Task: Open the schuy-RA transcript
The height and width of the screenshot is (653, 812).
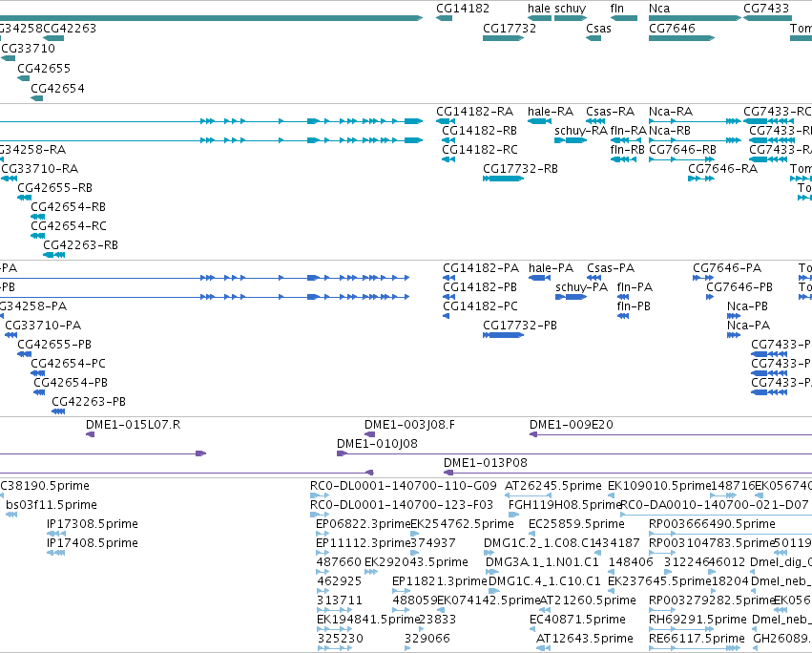Action: click(x=581, y=131)
